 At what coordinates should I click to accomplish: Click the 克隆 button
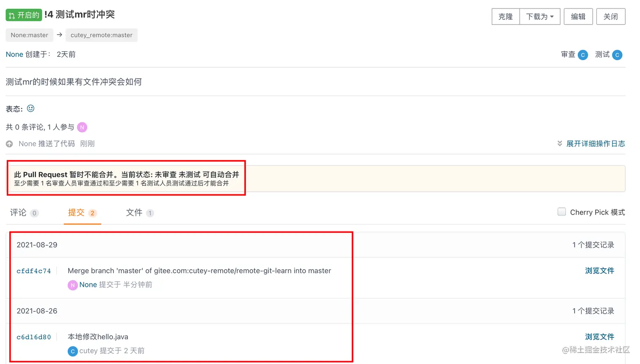505,17
